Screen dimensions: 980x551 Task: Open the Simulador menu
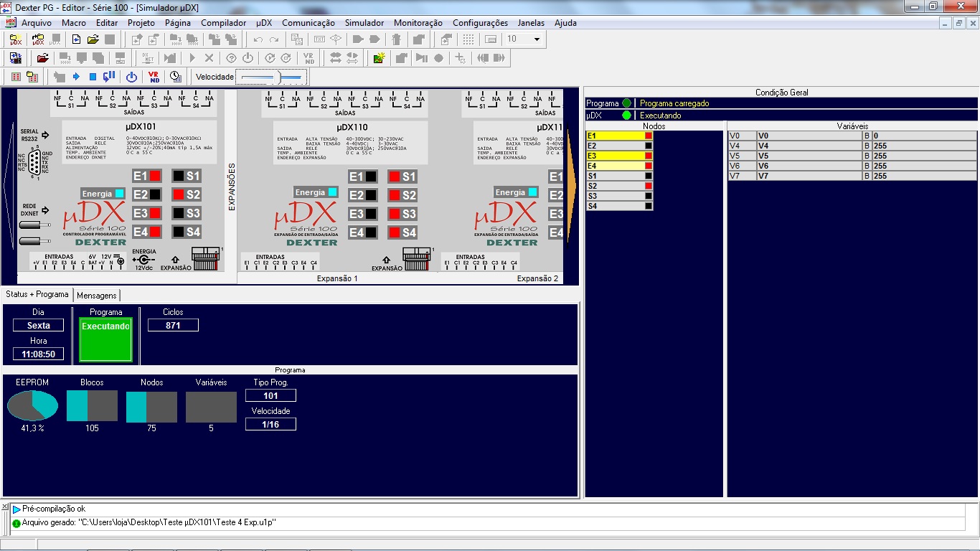(364, 23)
